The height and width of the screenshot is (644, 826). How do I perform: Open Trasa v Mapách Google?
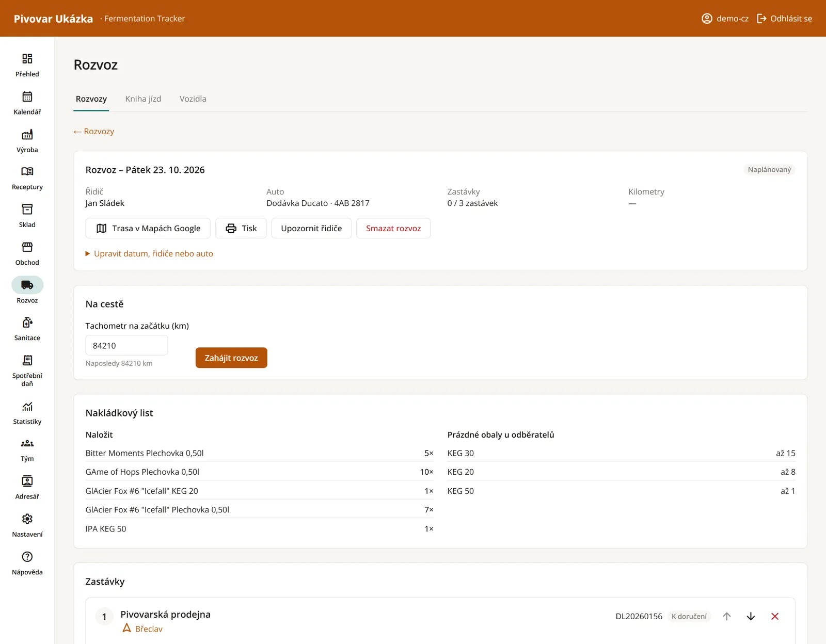pos(148,228)
